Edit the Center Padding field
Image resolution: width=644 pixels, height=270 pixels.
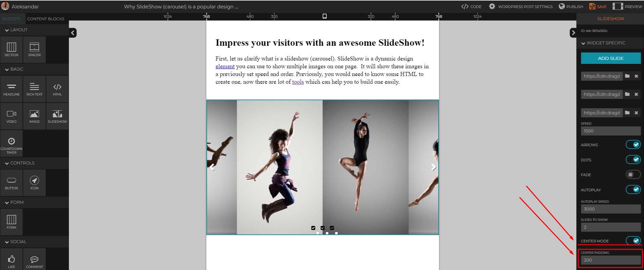611,260
